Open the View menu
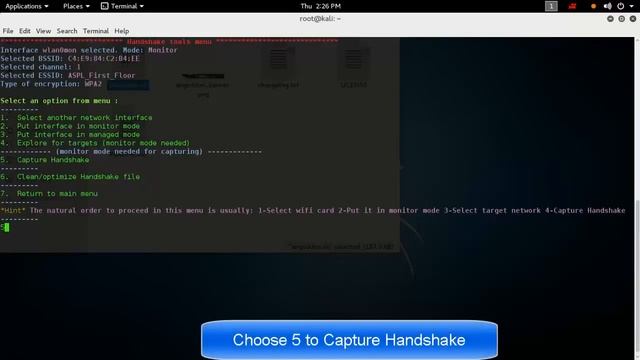Screen dimensions: 640x360 point(43,31)
